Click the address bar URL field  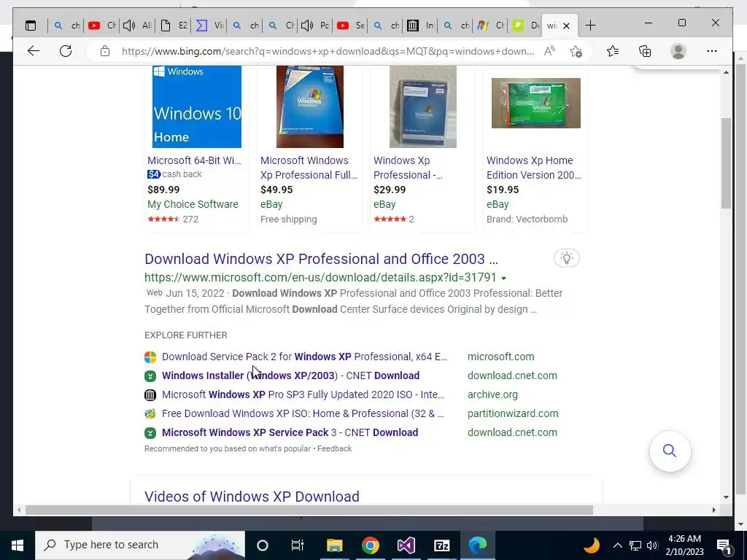(328, 52)
